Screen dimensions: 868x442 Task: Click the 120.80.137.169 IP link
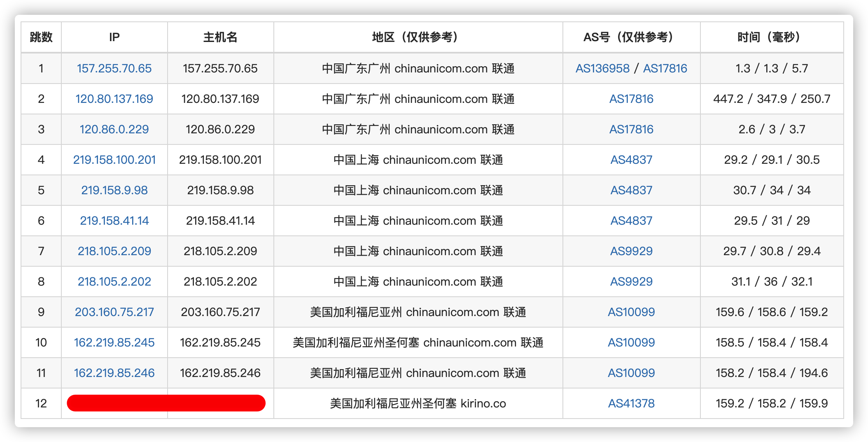[114, 99]
